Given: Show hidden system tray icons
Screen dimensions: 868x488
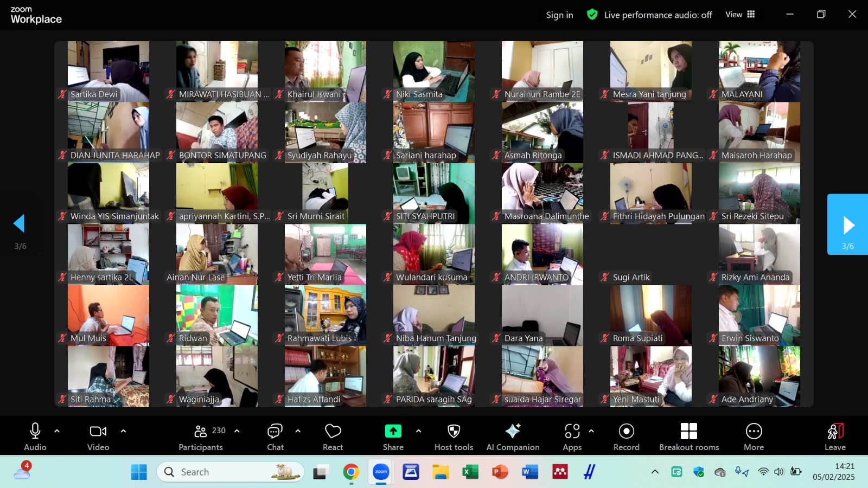Looking at the screenshot, I should (655, 472).
